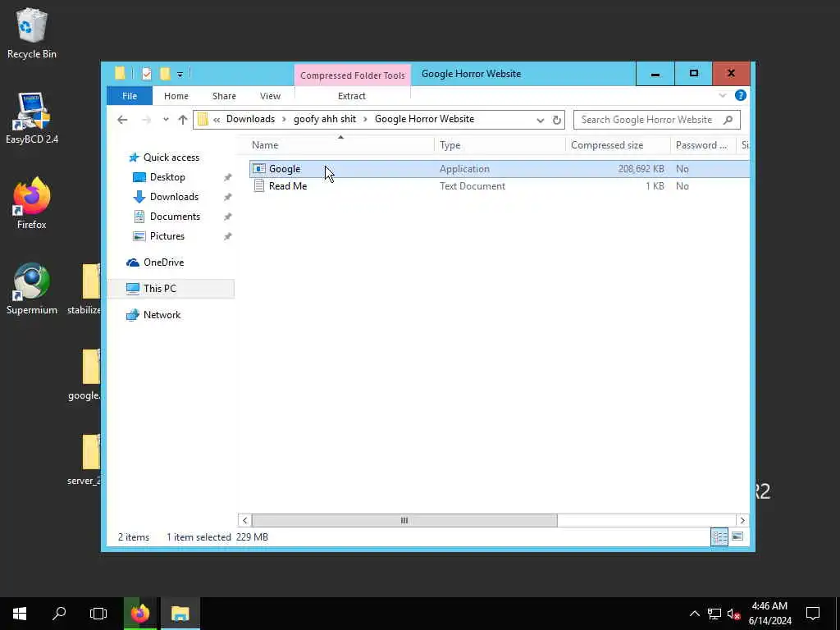Click the muted volume tray icon

[x=734, y=614]
